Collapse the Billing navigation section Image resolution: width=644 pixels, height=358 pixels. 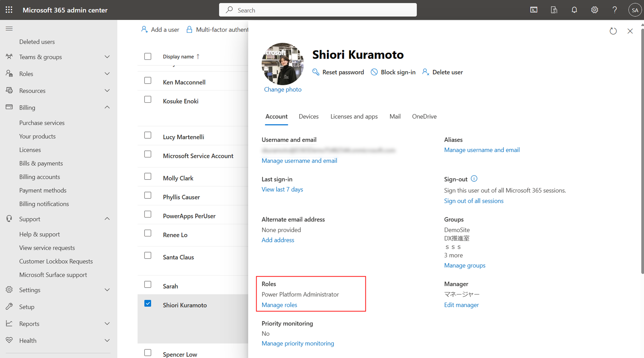(x=107, y=107)
